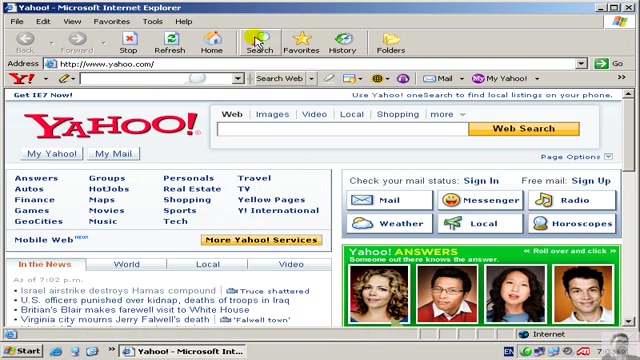Go to the Home page

coord(212,43)
